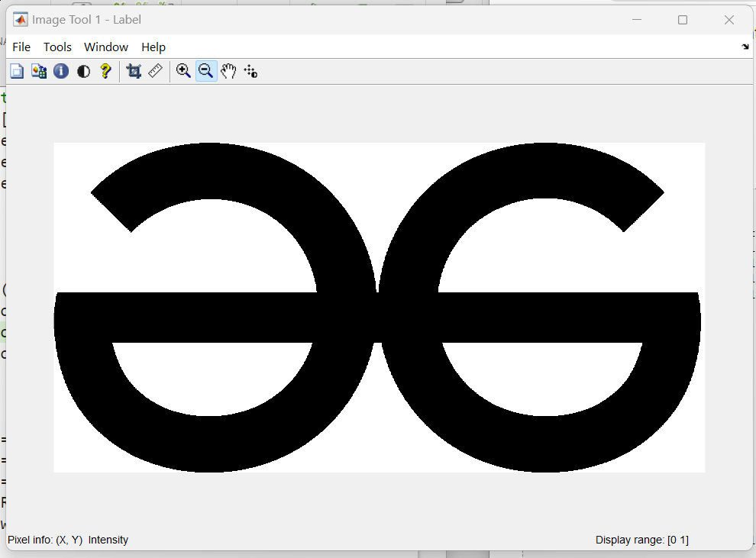Select the Crop Image tool
Screen dimensions: 756x558
(x=134, y=72)
